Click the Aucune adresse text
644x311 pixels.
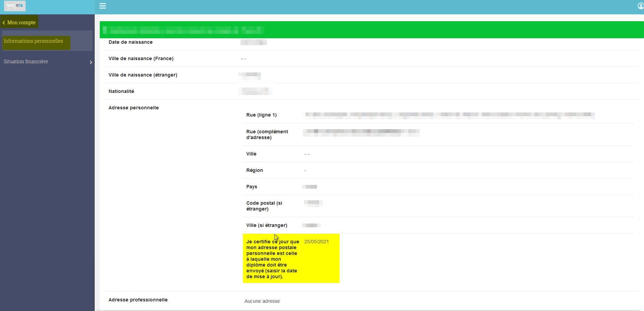click(x=262, y=301)
